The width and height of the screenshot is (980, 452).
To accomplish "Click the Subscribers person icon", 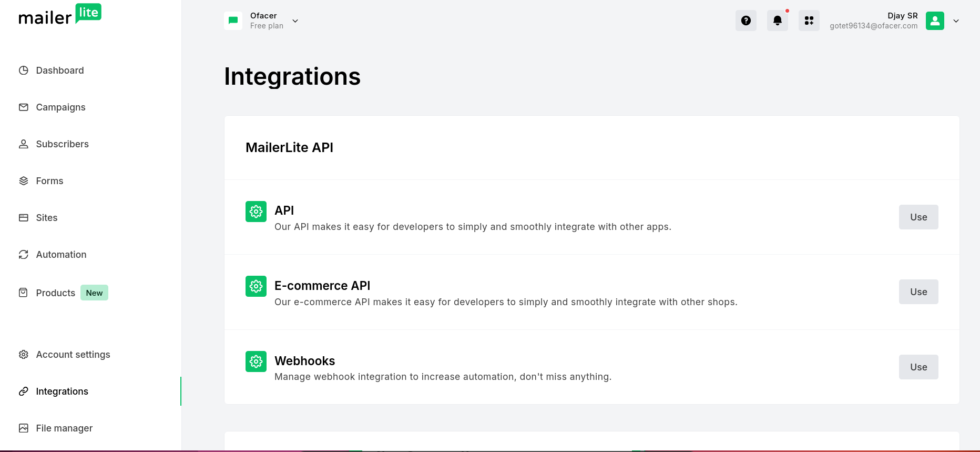I will click(x=24, y=144).
